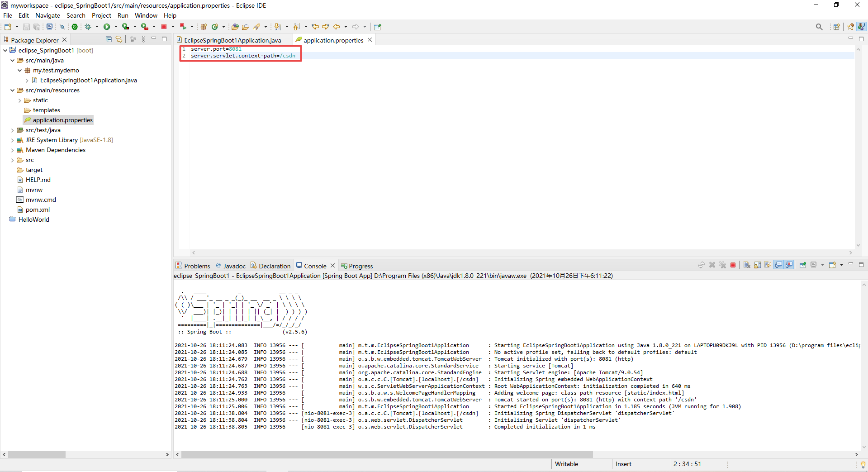Open the Project menu
The width and height of the screenshot is (868, 472).
coord(101,15)
